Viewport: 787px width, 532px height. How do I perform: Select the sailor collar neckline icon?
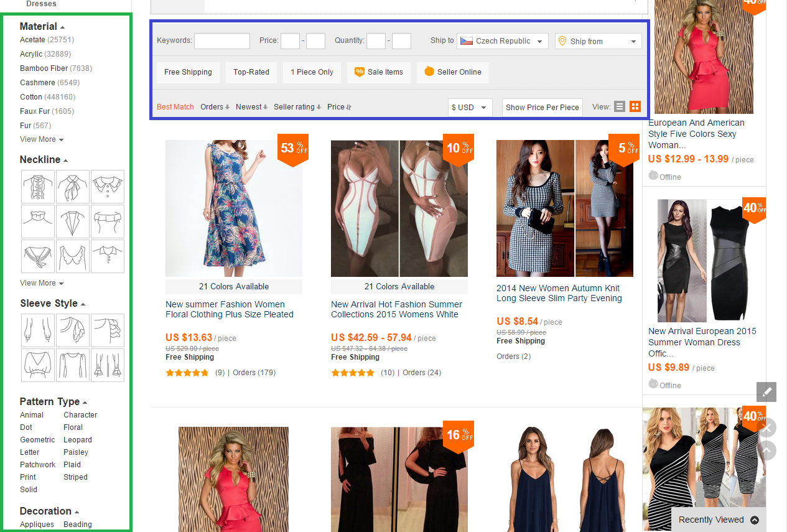point(38,256)
